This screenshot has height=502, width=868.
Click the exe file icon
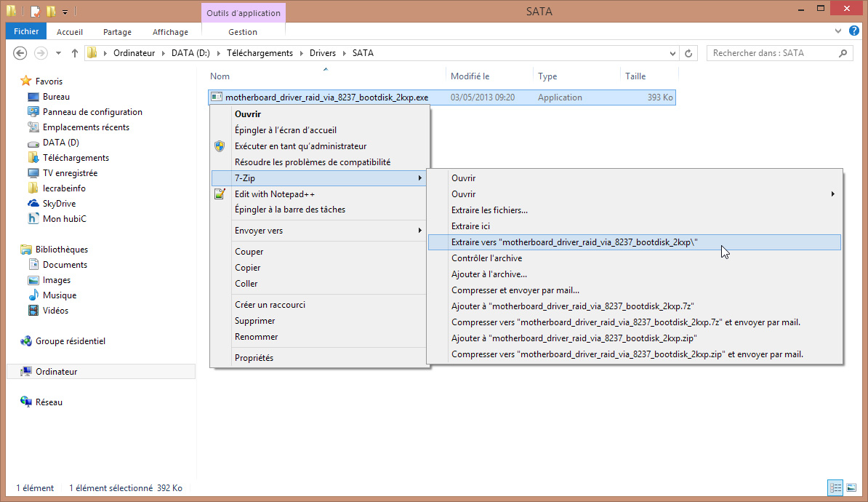click(x=217, y=97)
